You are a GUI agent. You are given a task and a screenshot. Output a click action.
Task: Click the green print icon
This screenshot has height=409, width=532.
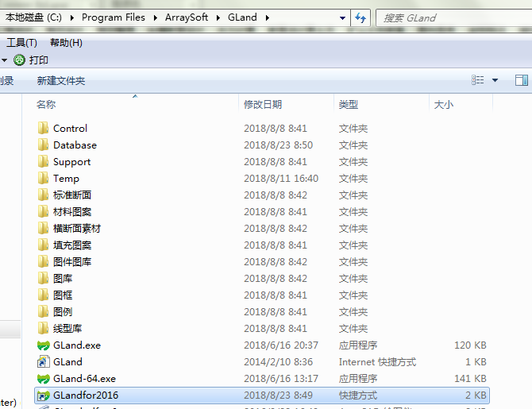tap(19, 60)
